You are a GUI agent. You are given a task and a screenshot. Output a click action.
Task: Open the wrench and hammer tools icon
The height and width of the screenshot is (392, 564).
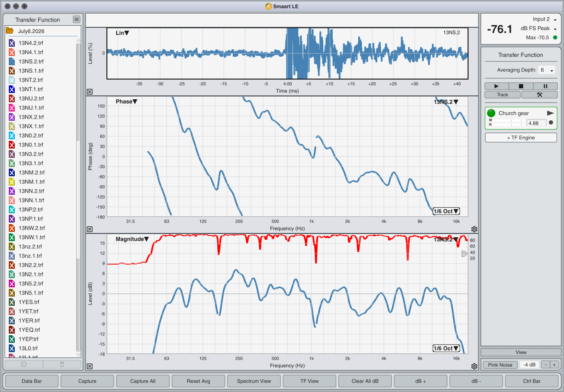[x=540, y=95]
